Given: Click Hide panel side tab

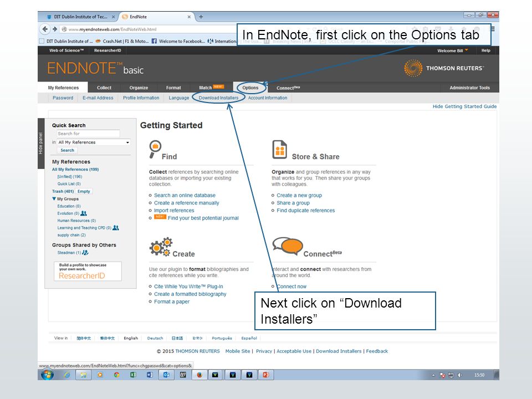Looking at the screenshot, I should [x=40, y=143].
